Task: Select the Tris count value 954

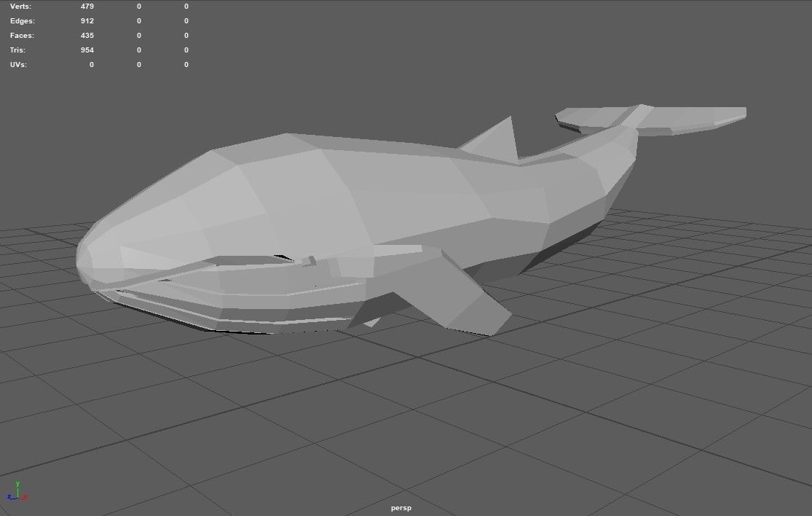Action: (x=87, y=50)
